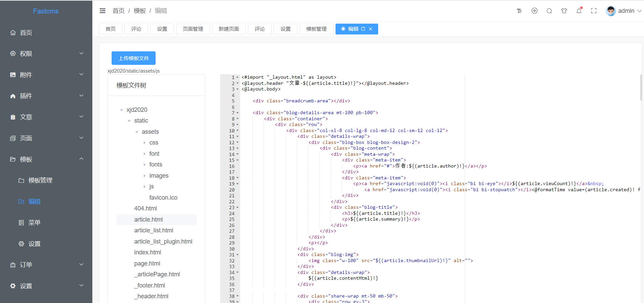Click the 菜单 list icon in submenu
Screen dimensions: 644x303
click(x=21, y=223)
